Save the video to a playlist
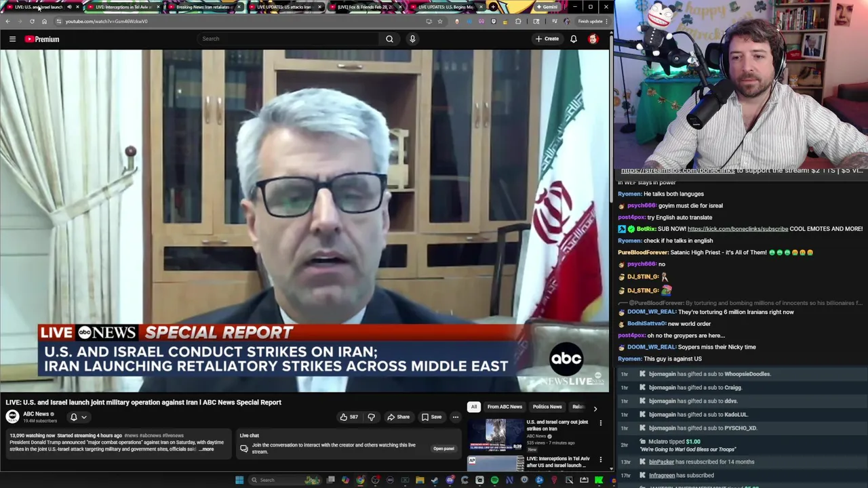868x488 pixels. coord(431,417)
